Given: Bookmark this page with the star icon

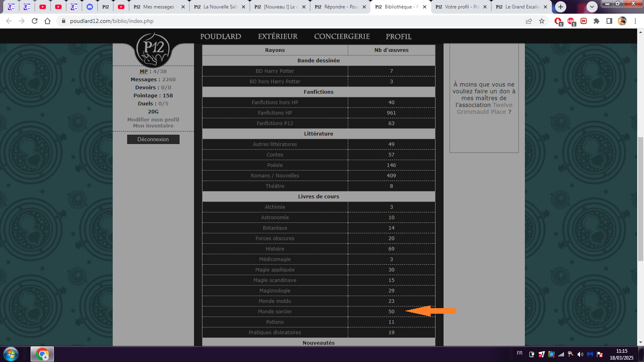Looking at the screenshot, I should coord(542,21).
